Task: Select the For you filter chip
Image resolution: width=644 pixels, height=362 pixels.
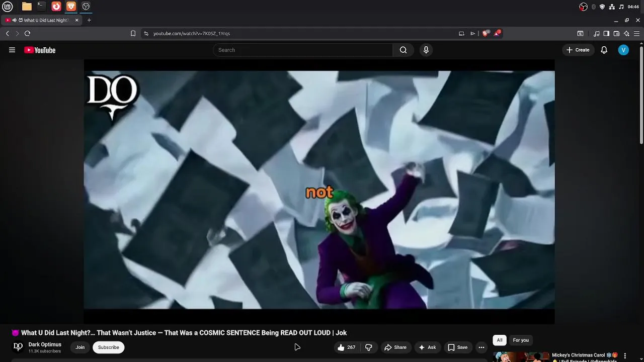Action: (x=521, y=340)
